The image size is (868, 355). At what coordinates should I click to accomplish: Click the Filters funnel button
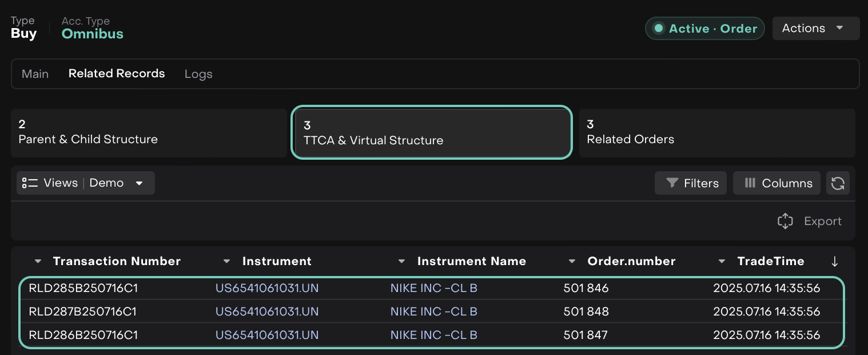tap(690, 183)
